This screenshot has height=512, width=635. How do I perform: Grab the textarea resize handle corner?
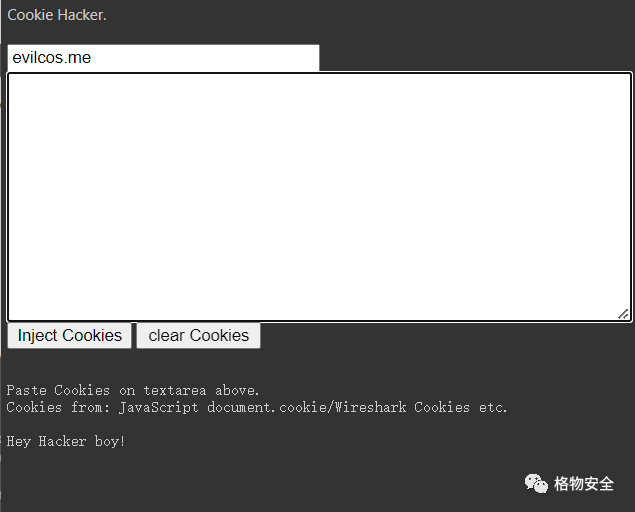click(x=623, y=314)
